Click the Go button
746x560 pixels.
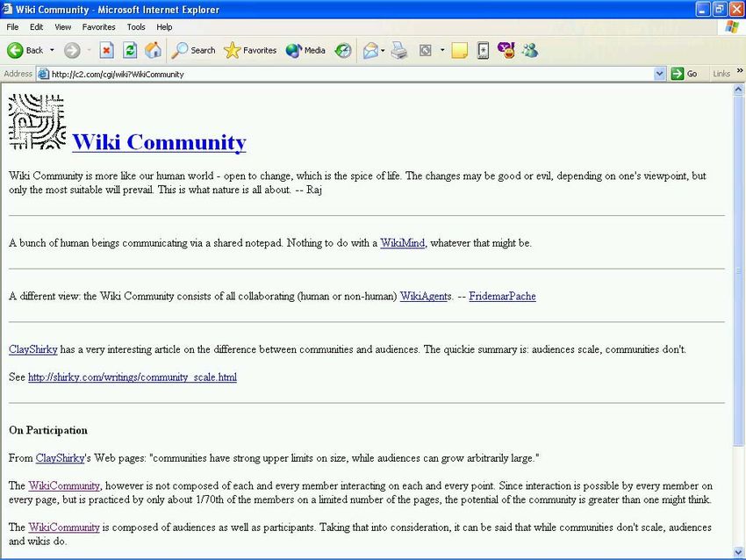[685, 74]
